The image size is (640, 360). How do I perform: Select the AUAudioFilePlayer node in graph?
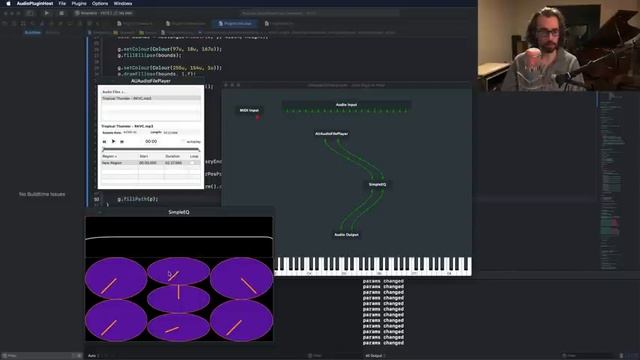(331, 133)
